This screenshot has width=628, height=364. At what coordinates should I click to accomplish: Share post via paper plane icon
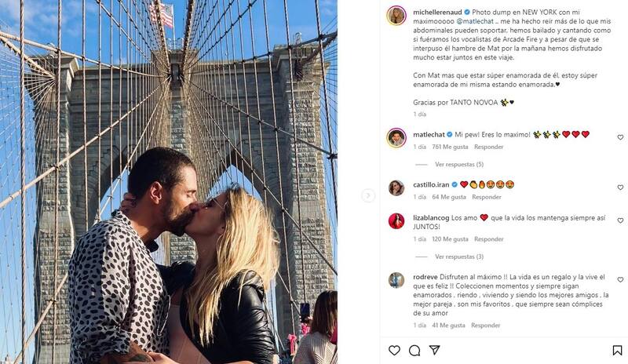pyautogui.click(x=435, y=350)
